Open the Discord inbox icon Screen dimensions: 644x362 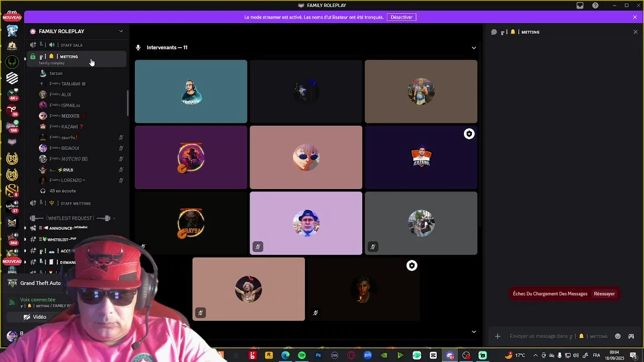pyautogui.click(x=580, y=6)
